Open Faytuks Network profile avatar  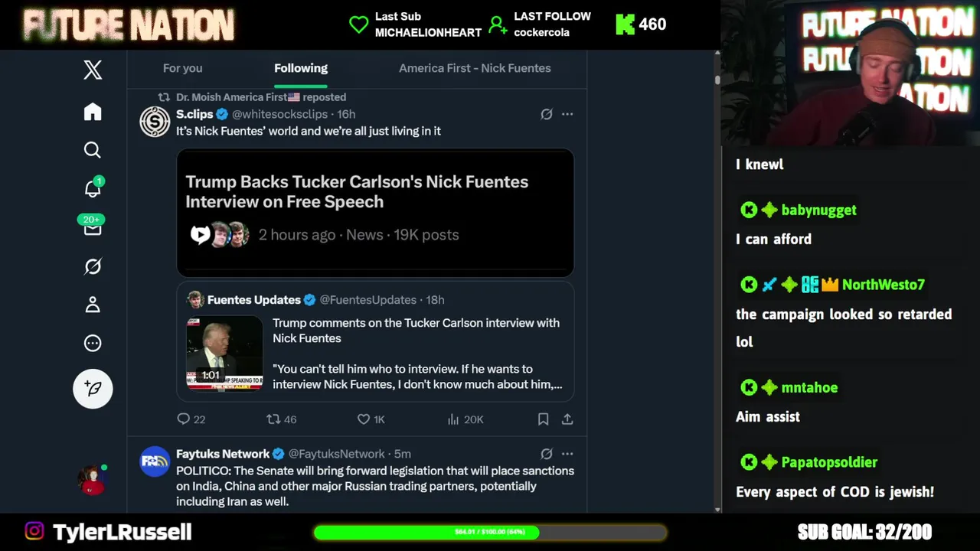(x=155, y=461)
